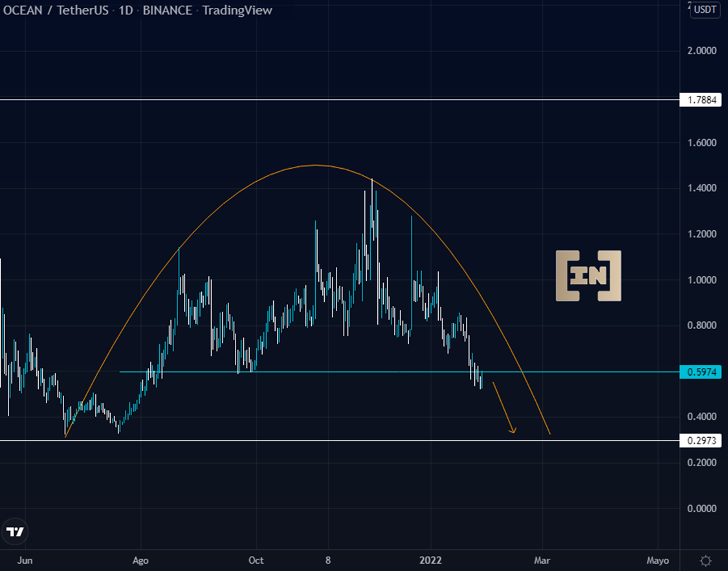728x571 pixels.
Task: Click the 1.0000 price axis label
Action: (702, 280)
